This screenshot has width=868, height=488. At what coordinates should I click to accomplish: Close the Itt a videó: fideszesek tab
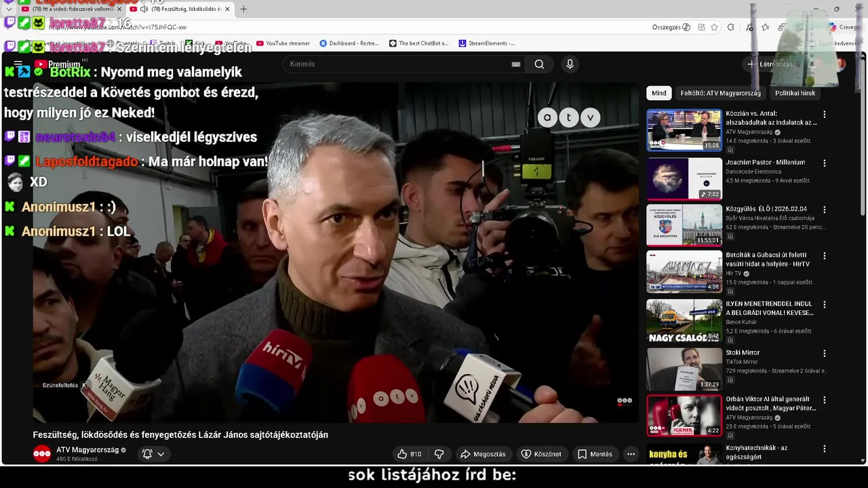click(119, 9)
